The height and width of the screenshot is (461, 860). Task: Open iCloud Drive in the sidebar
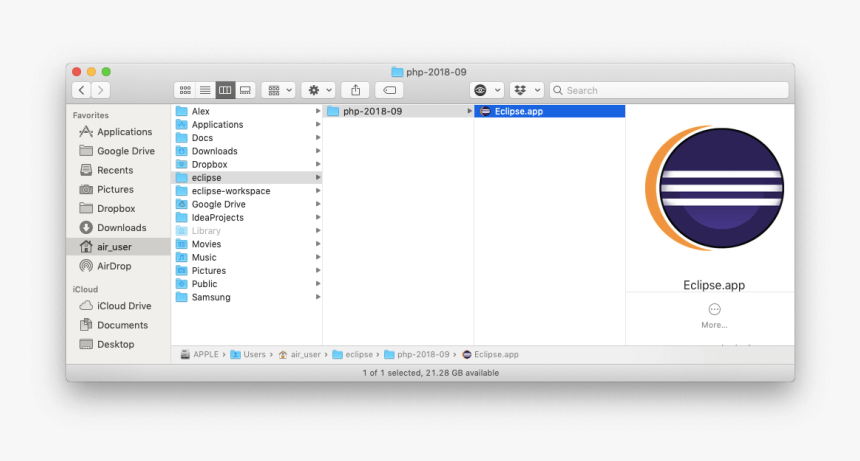(116, 306)
